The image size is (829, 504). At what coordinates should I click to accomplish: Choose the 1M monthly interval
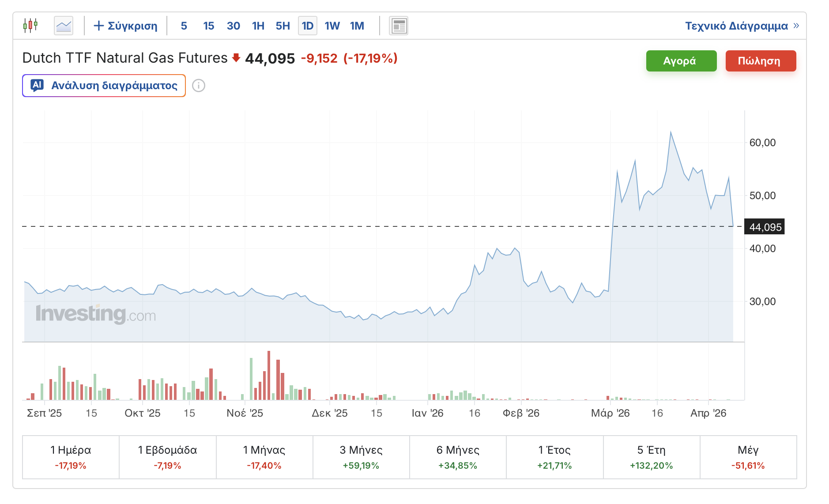357,26
